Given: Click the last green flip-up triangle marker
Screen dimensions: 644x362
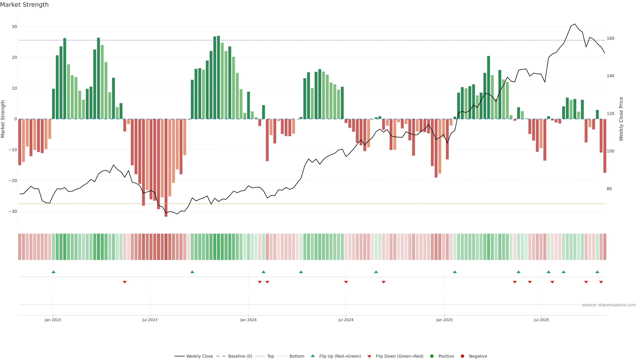Looking at the screenshot, I should [597, 272].
